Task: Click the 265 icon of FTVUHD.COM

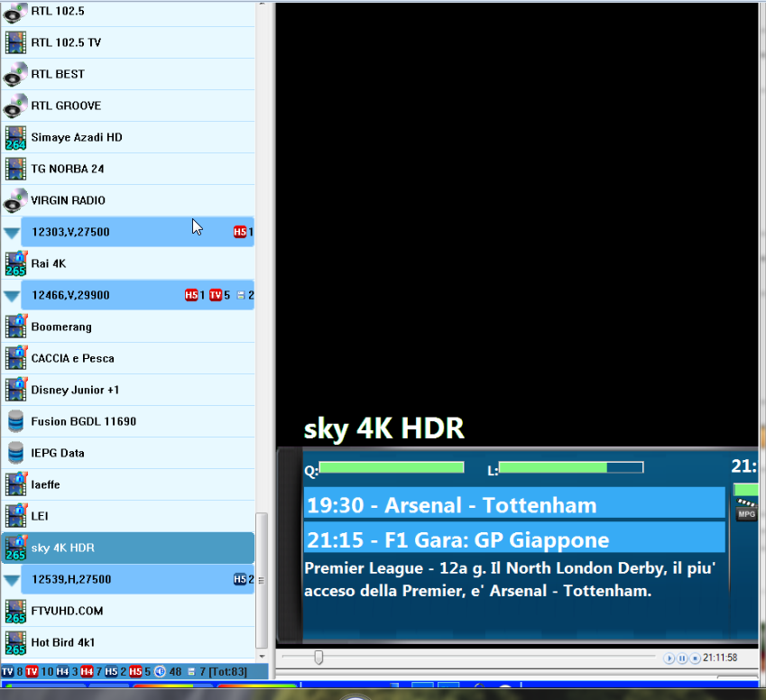Action: 15,612
